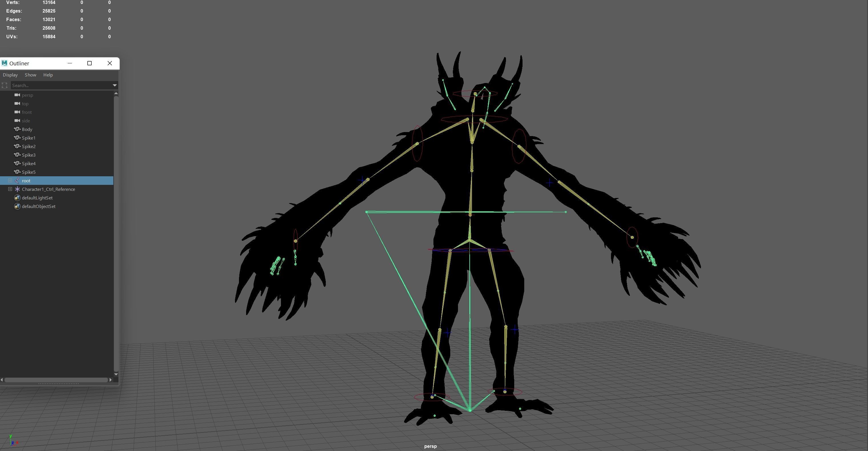Select Spike3 in the Outliner list
Image resolution: width=868 pixels, height=451 pixels.
[x=29, y=155]
